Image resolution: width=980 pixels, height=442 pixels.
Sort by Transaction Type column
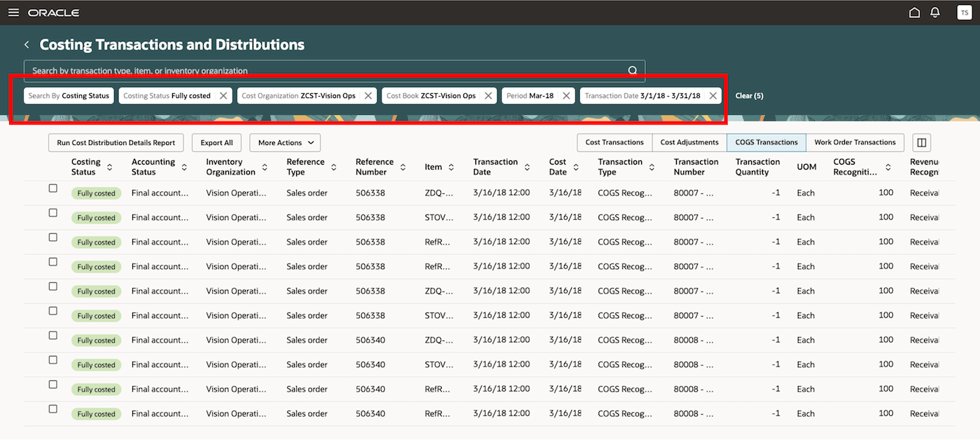652,167
